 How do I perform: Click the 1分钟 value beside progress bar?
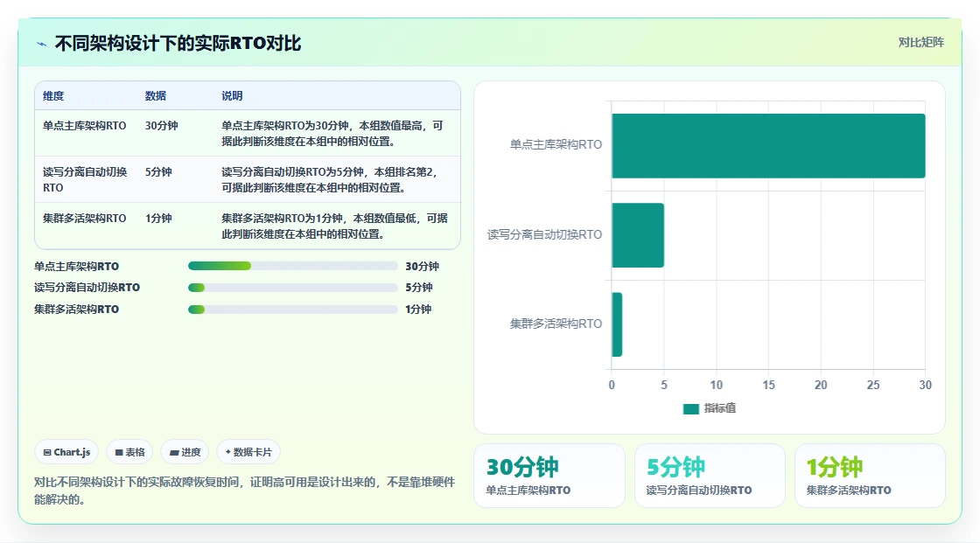(418, 310)
